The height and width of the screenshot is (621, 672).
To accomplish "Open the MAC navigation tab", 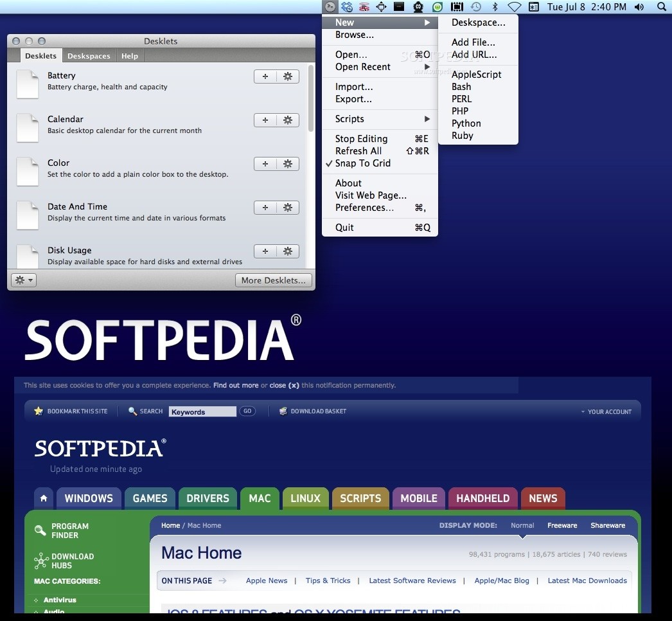I will (x=260, y=498).
